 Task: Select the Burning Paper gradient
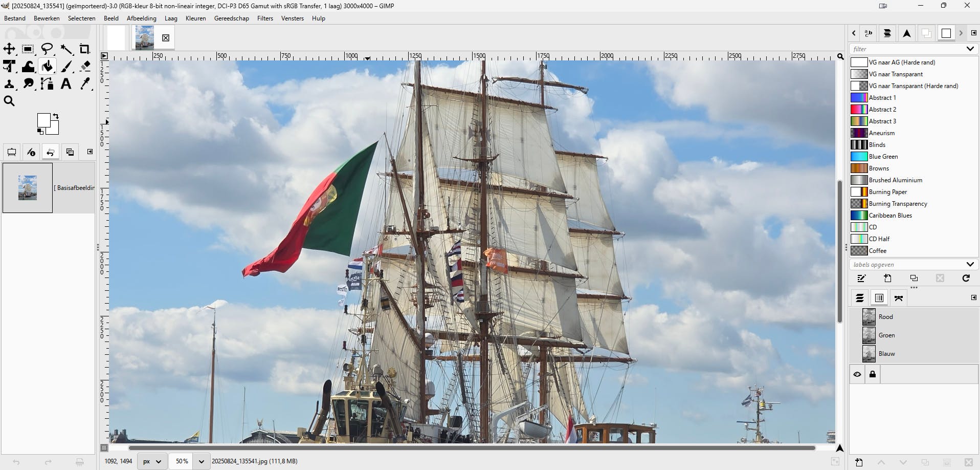coord(914,192)
